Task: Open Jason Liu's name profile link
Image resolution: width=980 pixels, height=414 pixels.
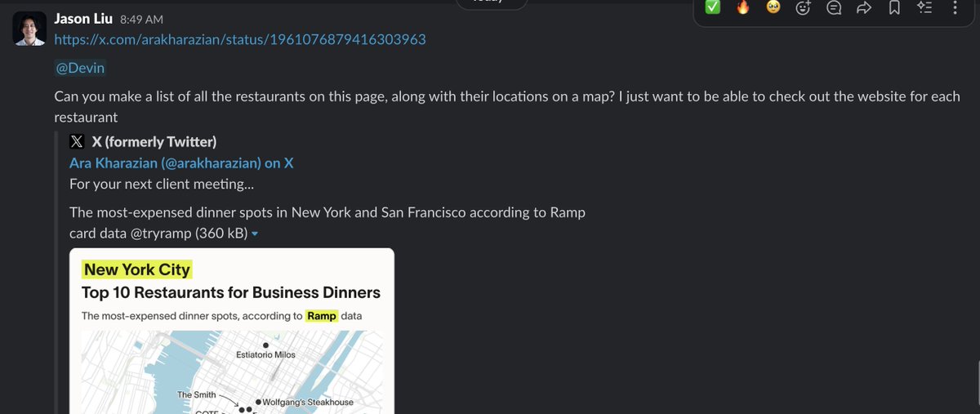Action: (x=83, y=18)
